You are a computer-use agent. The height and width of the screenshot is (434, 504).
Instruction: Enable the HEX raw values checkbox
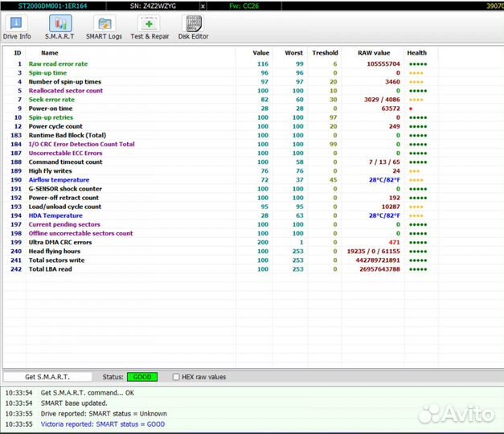(x=176, y=377)
